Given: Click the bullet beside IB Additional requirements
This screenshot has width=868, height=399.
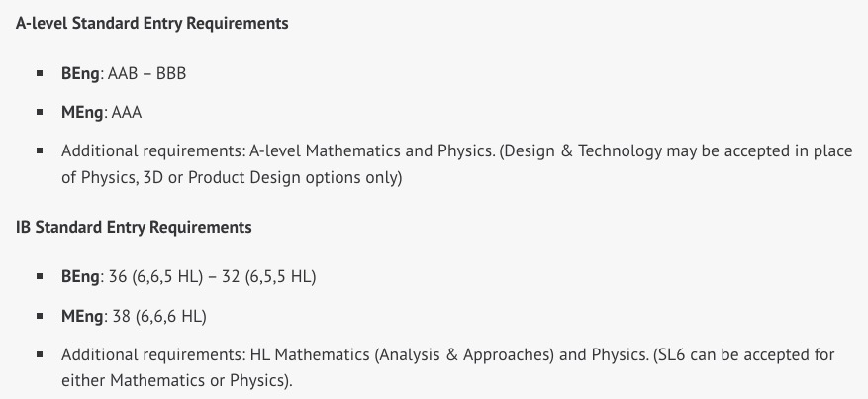Looking at the screenshot, I should [x=40, y=353].
